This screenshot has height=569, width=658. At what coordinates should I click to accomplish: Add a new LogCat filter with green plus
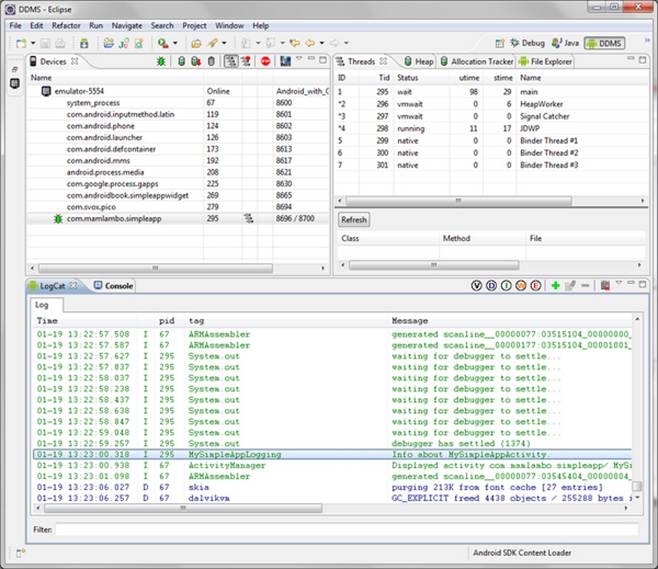(x=555, y=286)
